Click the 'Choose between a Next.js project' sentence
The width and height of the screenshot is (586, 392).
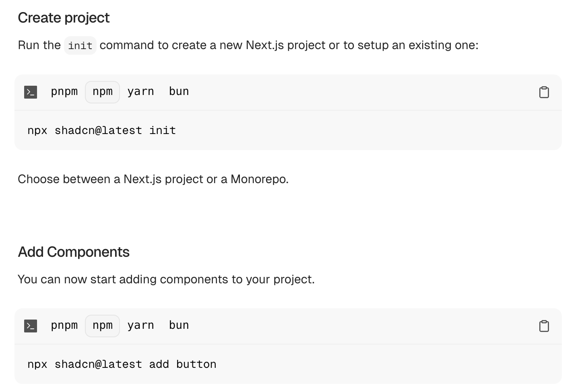click(x=153, y=179)
